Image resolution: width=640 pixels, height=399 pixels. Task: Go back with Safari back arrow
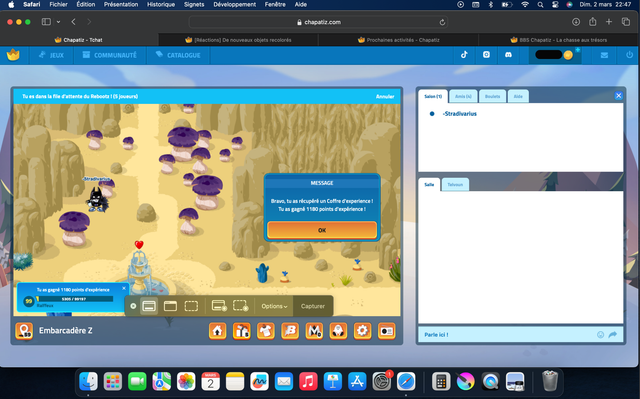[73, 22]
